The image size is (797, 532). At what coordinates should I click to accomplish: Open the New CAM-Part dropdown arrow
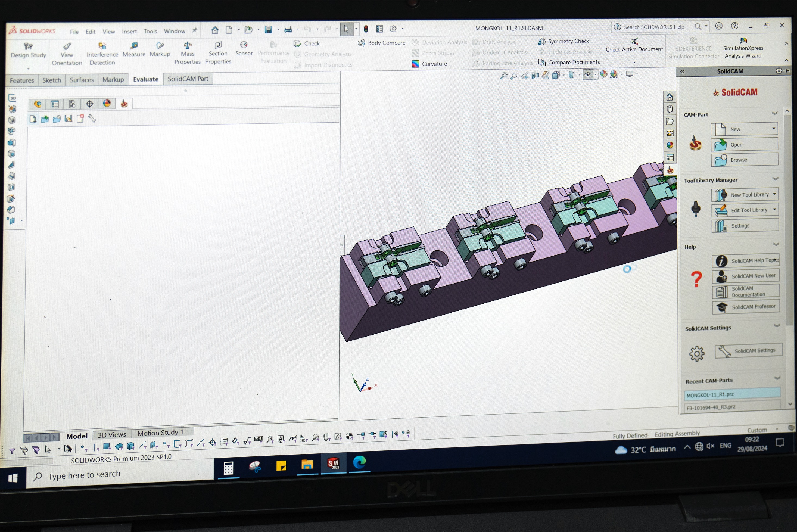(x=774, y=129)
